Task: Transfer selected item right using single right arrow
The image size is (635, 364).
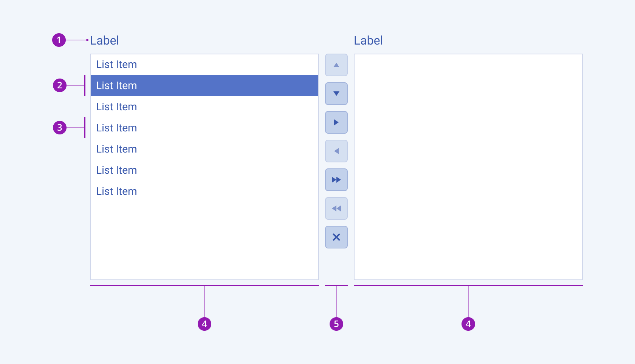Action: click(336, 122)
